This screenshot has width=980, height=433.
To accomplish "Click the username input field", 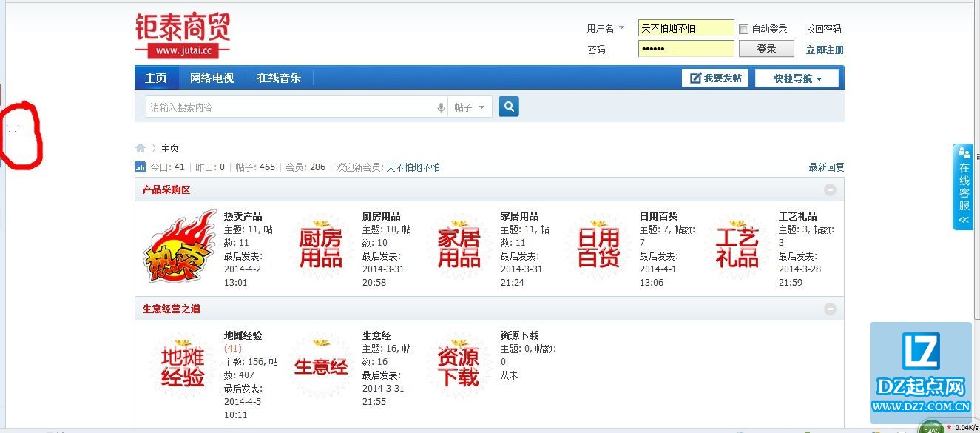I will (x=686, y=28).
